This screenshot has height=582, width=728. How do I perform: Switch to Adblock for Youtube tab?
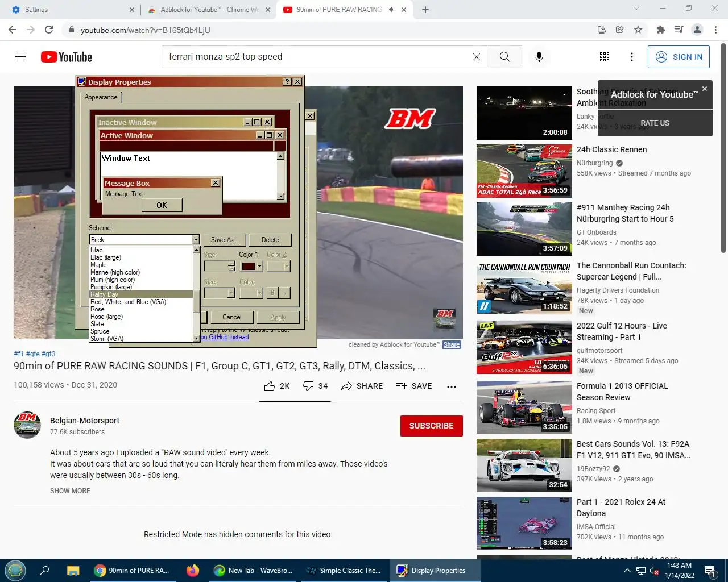[x=208, y=10]
